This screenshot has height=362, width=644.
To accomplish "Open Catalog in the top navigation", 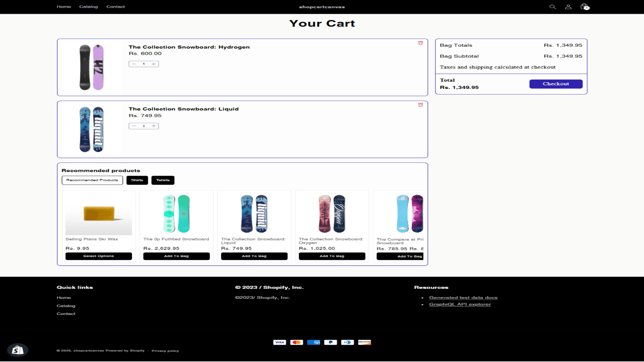I will click(x=89, y=7).
